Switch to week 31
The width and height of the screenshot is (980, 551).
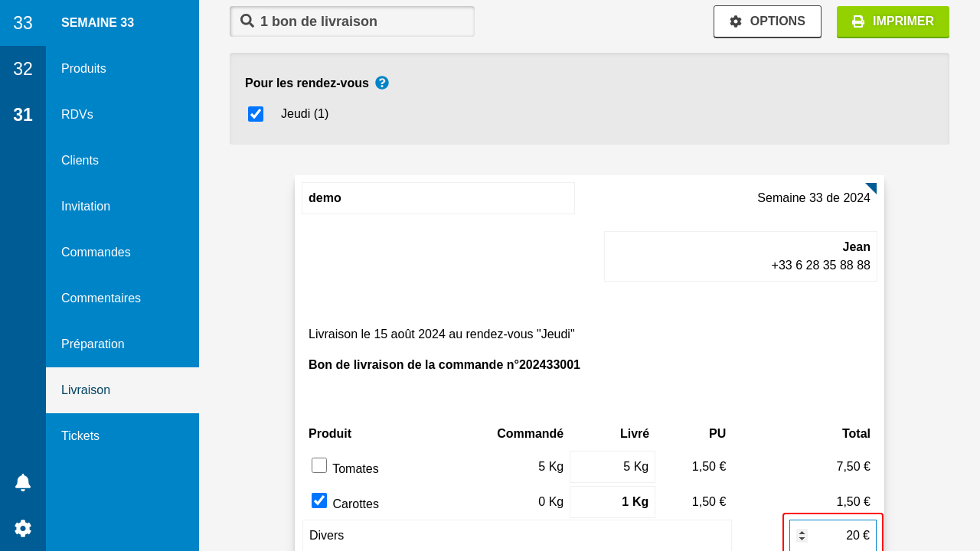(x=23, y=115)
